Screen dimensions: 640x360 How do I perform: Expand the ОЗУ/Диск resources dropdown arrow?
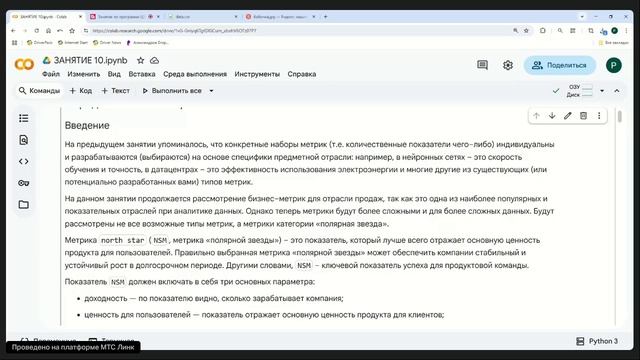point(602,91)
